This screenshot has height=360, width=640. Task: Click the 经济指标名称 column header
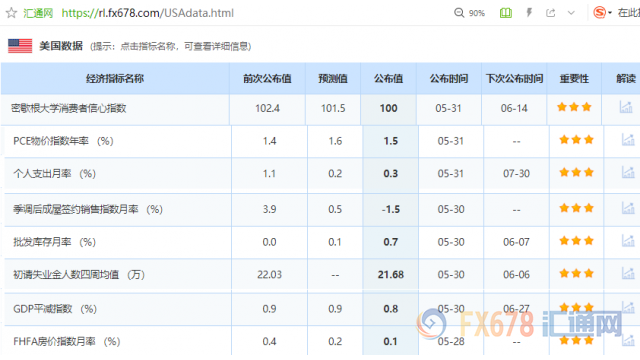click(115, 78)
